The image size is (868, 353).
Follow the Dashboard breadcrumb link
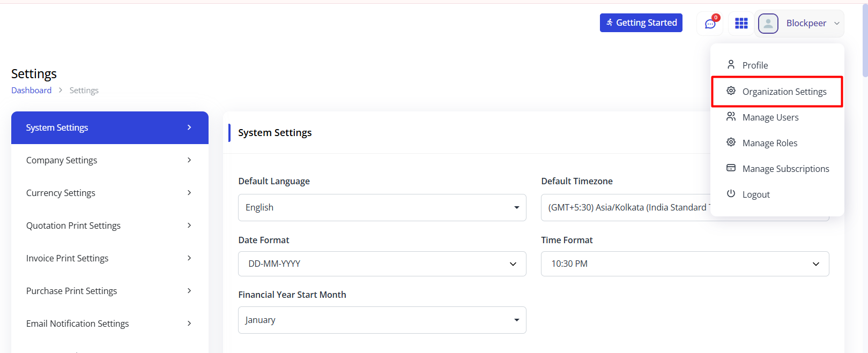click(32, 91)
